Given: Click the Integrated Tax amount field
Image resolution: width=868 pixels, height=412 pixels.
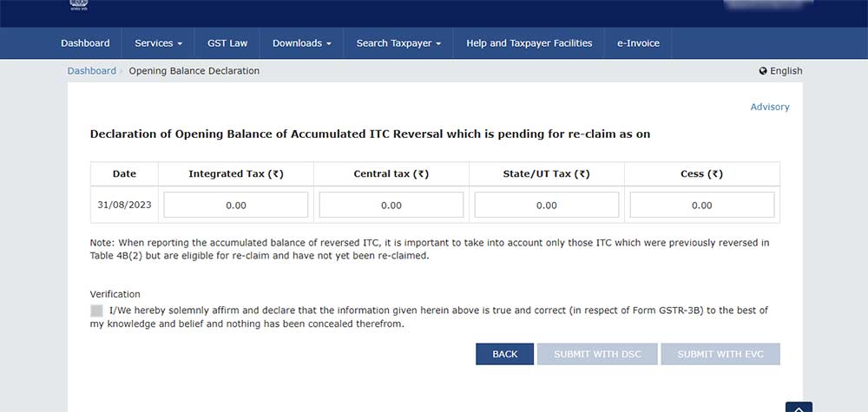Looking at the screenshot, I should (235, 206).
